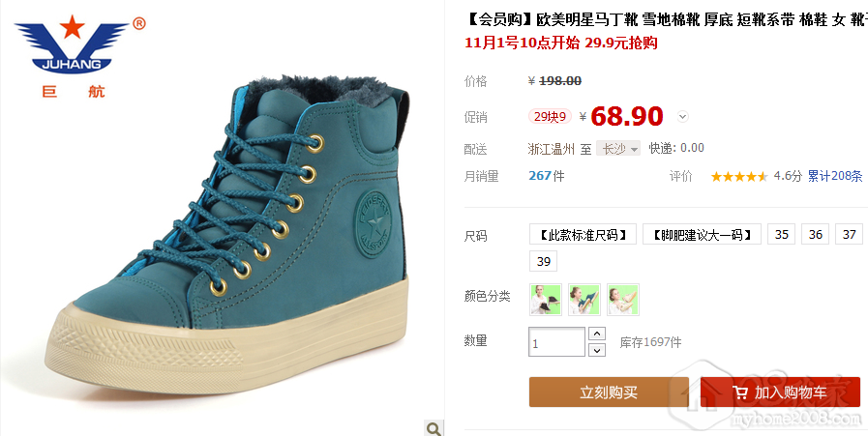Click the star rating icons
Viewport: 868px width, 436px height.
pyautogui.click(x=739, y=177)
